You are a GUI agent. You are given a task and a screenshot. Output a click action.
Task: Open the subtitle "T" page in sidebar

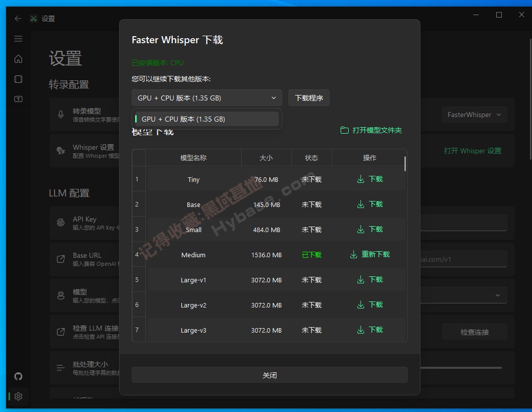tap(18, 99)
